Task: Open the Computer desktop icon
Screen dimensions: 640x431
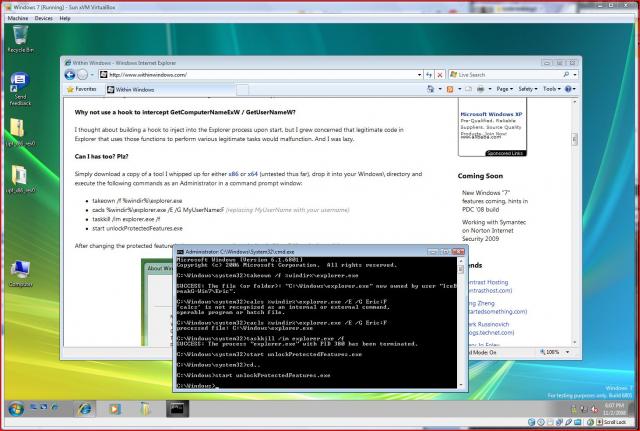Action: [x=20, y=273]
